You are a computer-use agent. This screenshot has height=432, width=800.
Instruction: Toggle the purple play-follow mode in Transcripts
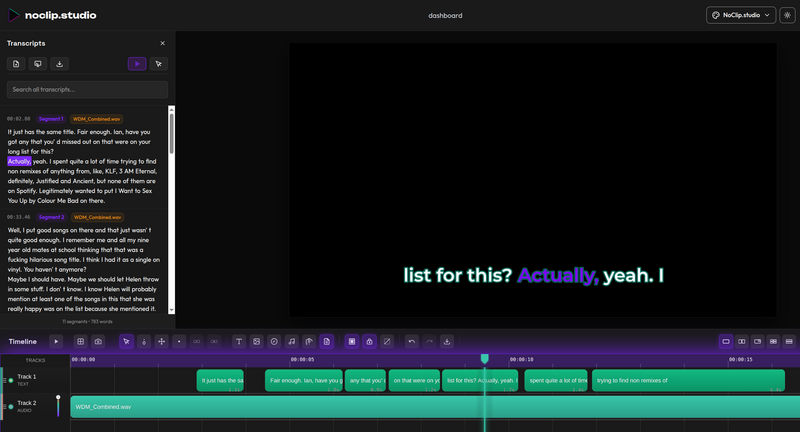coord(137,64)
